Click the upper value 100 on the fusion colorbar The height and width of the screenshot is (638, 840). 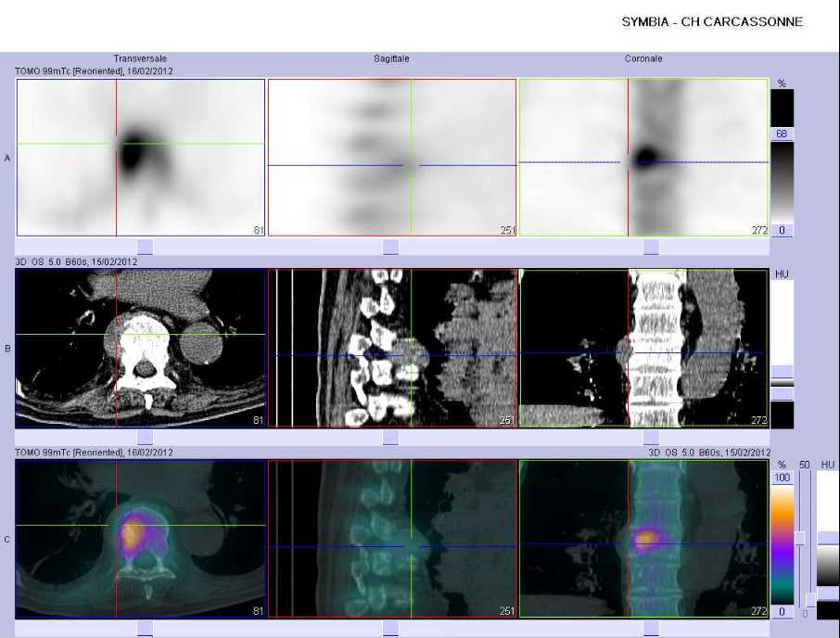pos(783,478)
